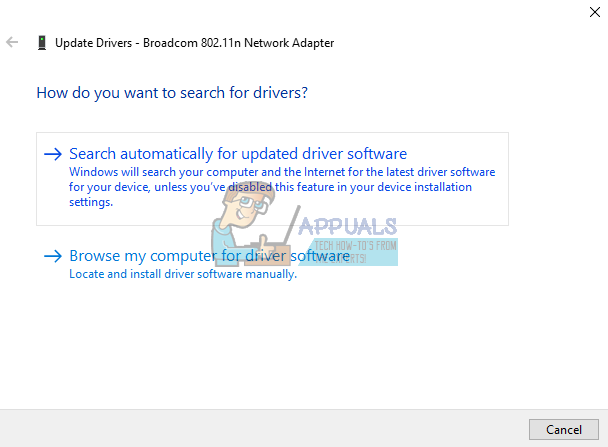Click the arrow icon beside Search automatically

tap(53, 154)
